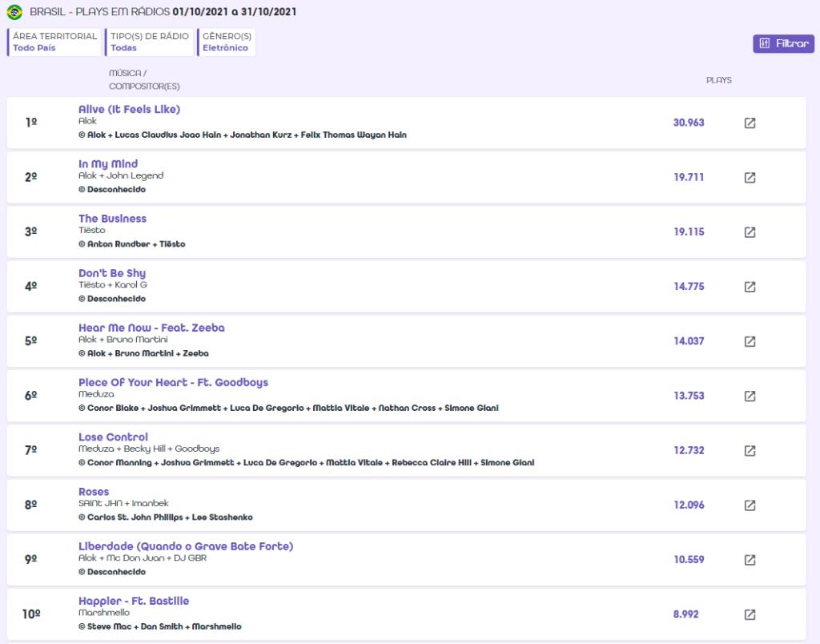Open external link icon for Alive (It Feels Like)
Viewport: 820px width, 644px height.
pyautogui.click(x=750, y=123)
